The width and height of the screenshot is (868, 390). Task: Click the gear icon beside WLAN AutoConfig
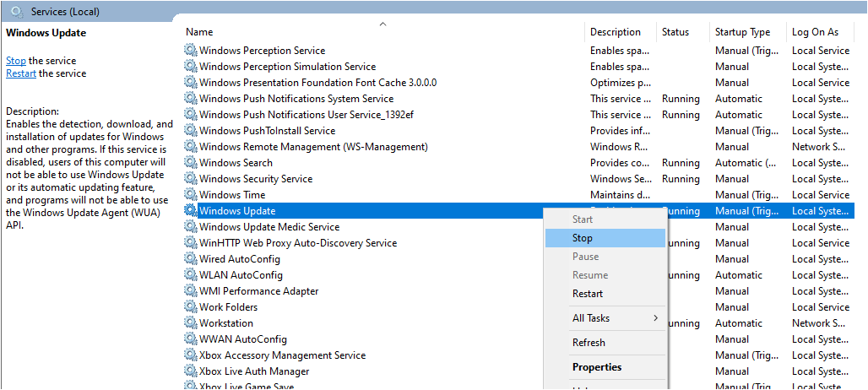click(x=191, y=275)
